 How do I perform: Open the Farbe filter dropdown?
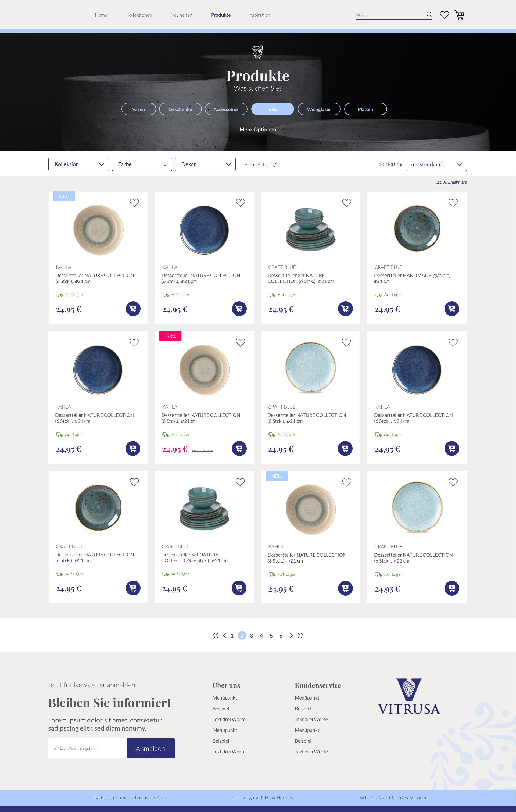coord(142,164)
